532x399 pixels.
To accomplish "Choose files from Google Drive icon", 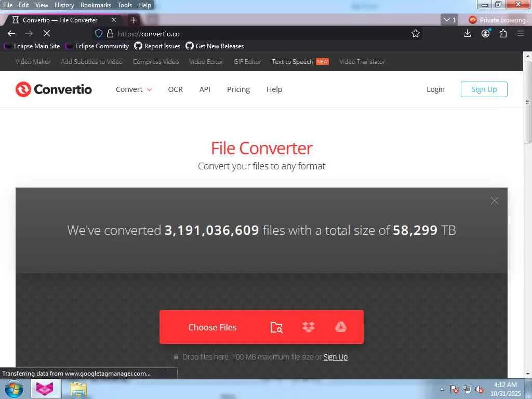I will 341,327.
